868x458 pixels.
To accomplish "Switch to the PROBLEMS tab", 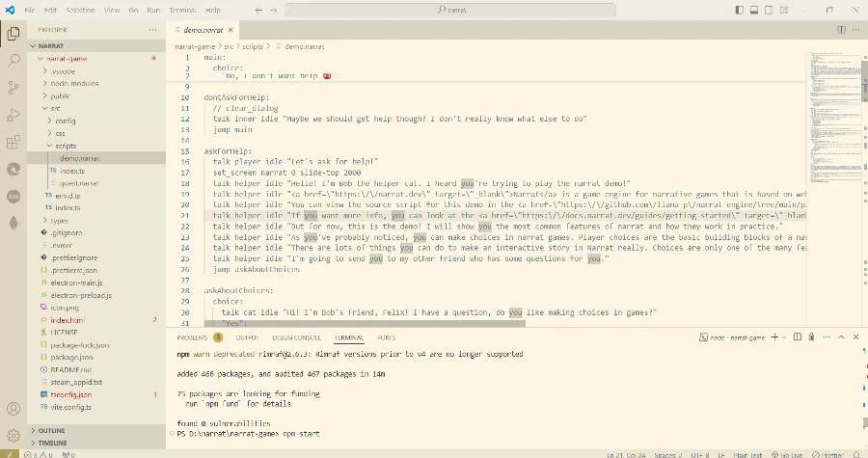I will (193, 338).
